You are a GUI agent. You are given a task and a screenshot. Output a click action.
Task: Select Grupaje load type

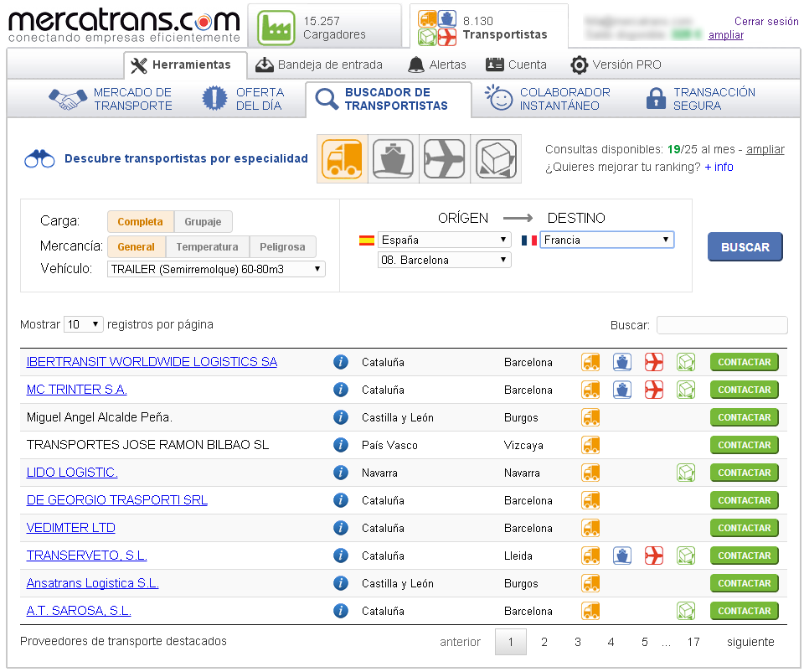pos(203,221)
